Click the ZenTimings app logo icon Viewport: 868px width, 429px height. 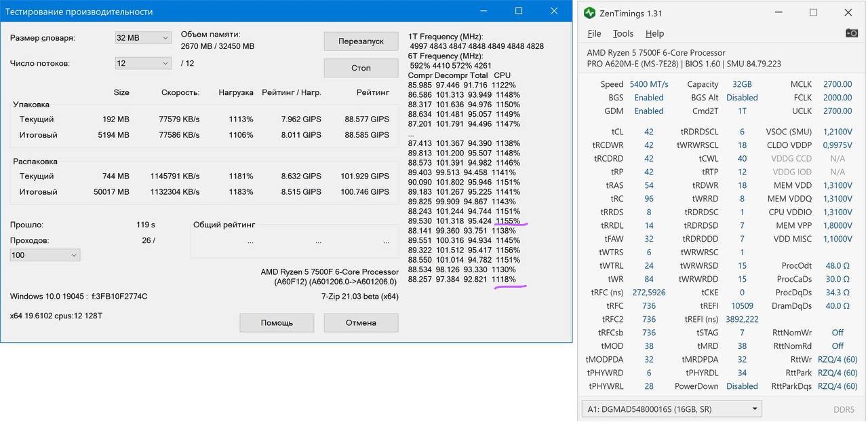589,13
